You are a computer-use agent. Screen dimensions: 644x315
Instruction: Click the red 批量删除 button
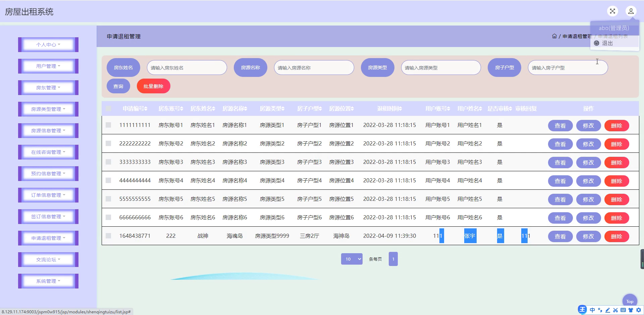(x=153, y=86)
